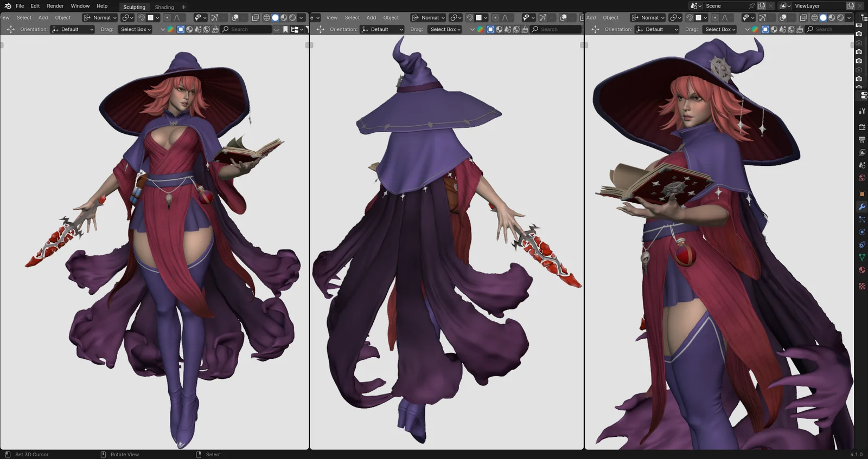Open Orientation Default dropdown in front-view viewport
This screenshot has height=459, width=868.
(x=73, y=29)
